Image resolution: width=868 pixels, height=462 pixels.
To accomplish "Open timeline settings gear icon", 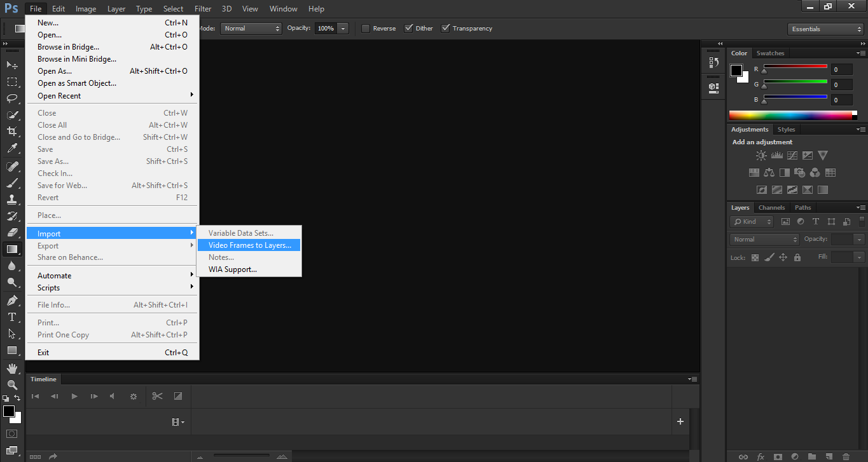I will coord(134,397).
